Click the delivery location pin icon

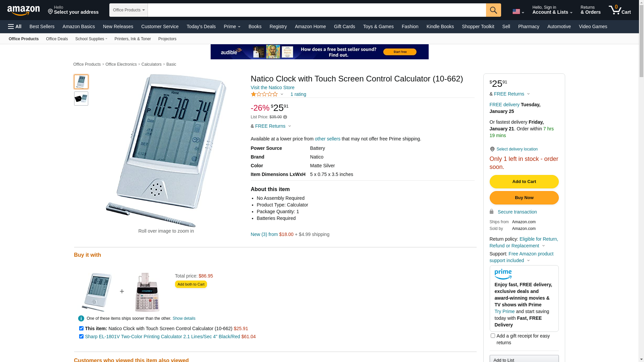click(492, 149)
